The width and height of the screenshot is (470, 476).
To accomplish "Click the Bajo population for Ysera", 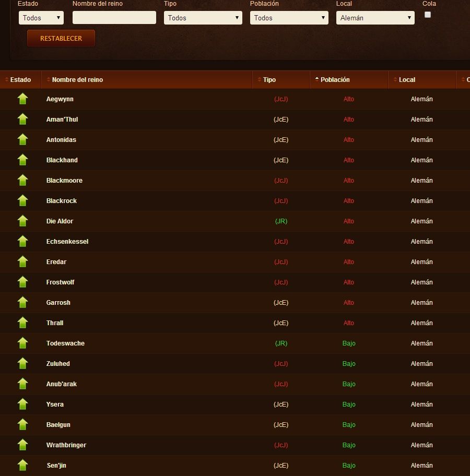I will 349,404.
